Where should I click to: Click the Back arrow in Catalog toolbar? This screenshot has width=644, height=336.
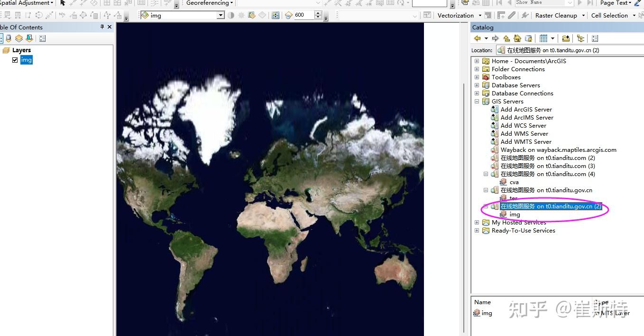pyautogui.click(x=477, y=38)
